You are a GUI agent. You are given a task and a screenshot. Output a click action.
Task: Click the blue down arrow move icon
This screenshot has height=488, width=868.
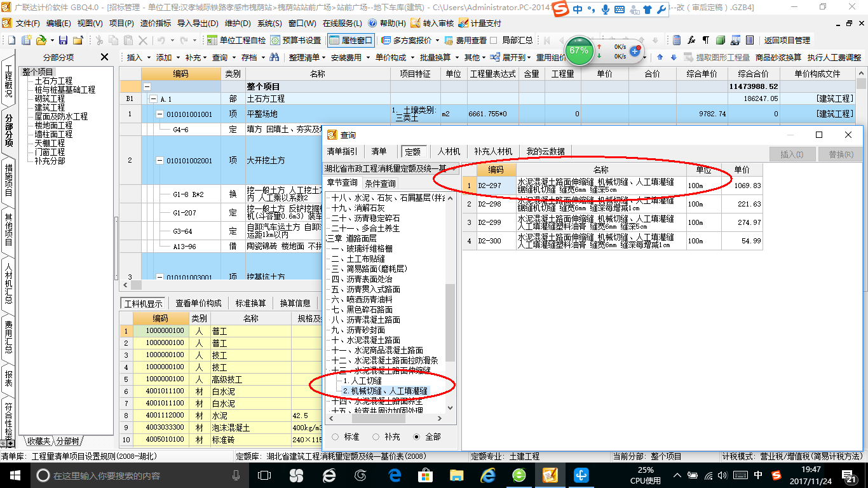[x=673, y=57]
